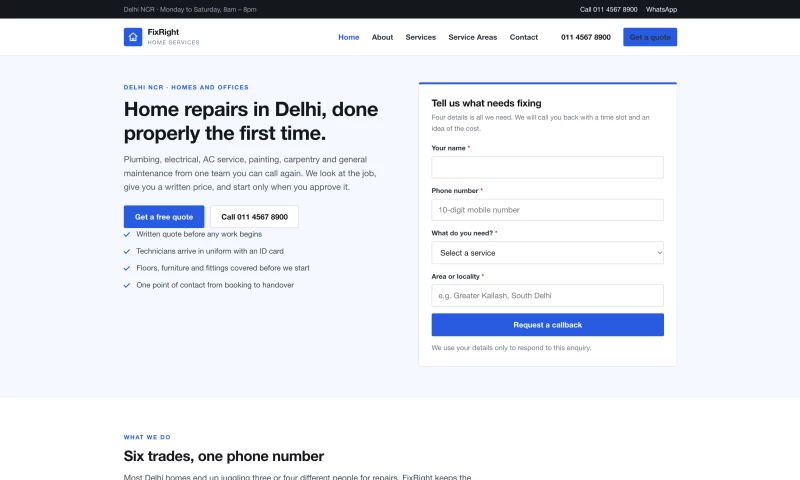
Task: Click We use your details only notice
Action: click(x=511, y=348)
